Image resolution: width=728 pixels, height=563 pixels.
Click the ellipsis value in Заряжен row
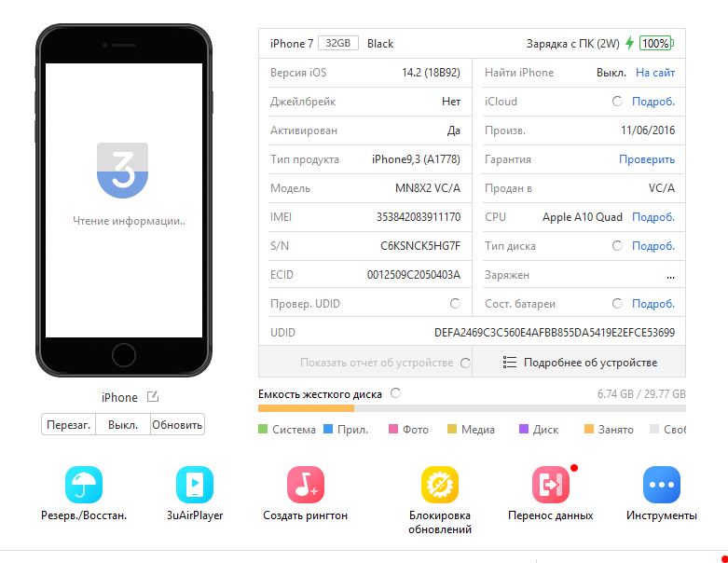pyautogui.click(x=670, y=277)
